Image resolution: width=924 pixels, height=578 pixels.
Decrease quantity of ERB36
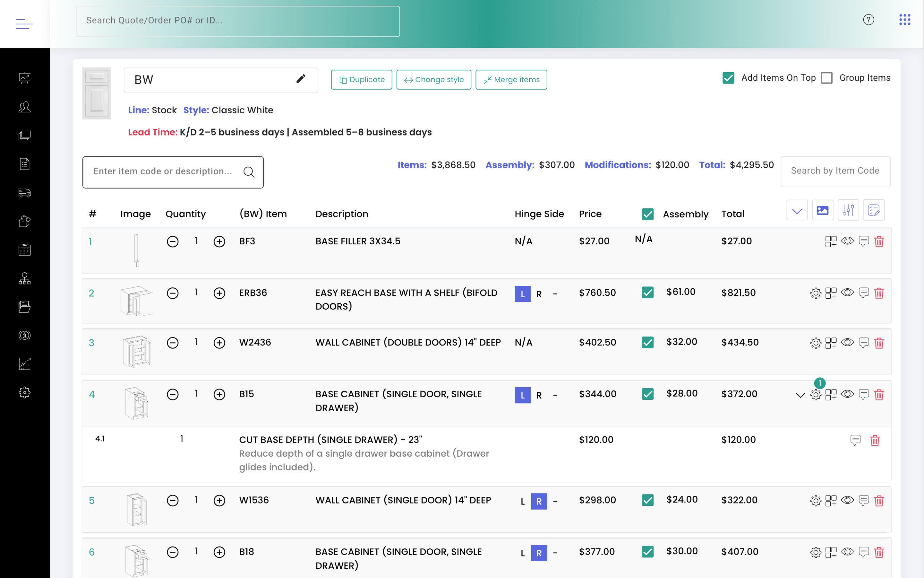tap(173, 293)
